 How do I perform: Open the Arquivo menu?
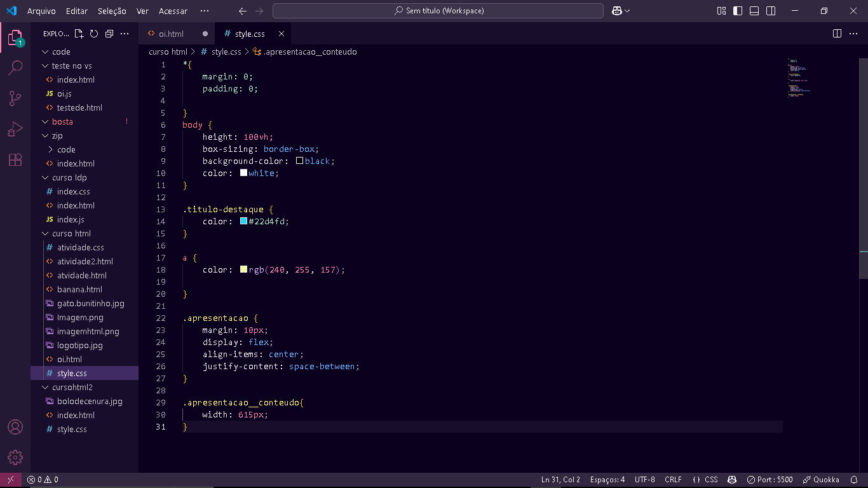click(41, 11)
